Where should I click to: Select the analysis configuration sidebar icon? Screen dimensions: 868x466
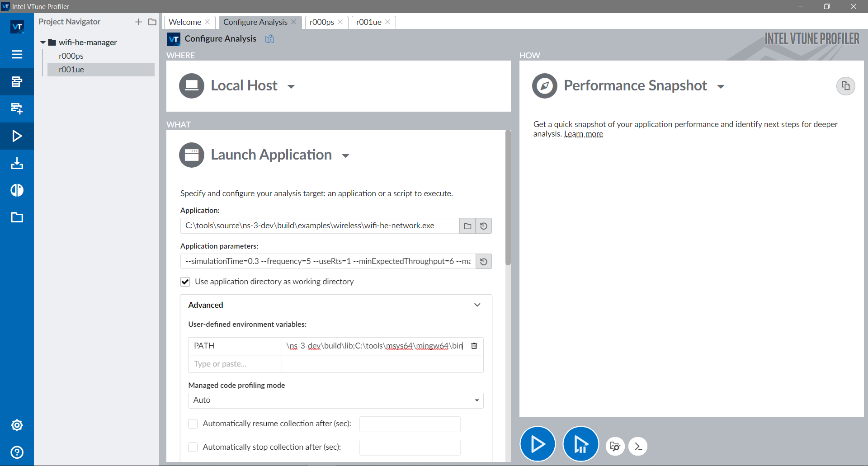point(17,82)
